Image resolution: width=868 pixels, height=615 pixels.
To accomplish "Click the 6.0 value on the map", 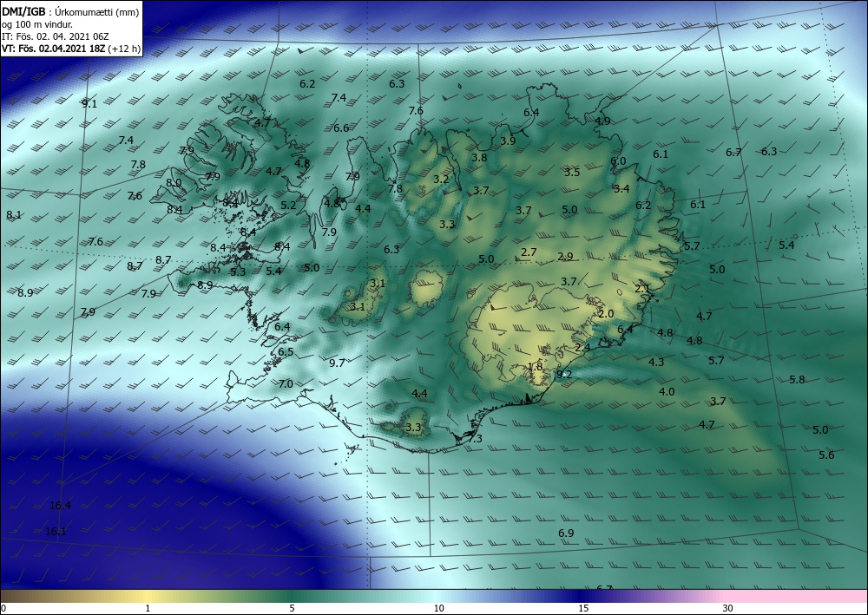I will tap(618, 161).
